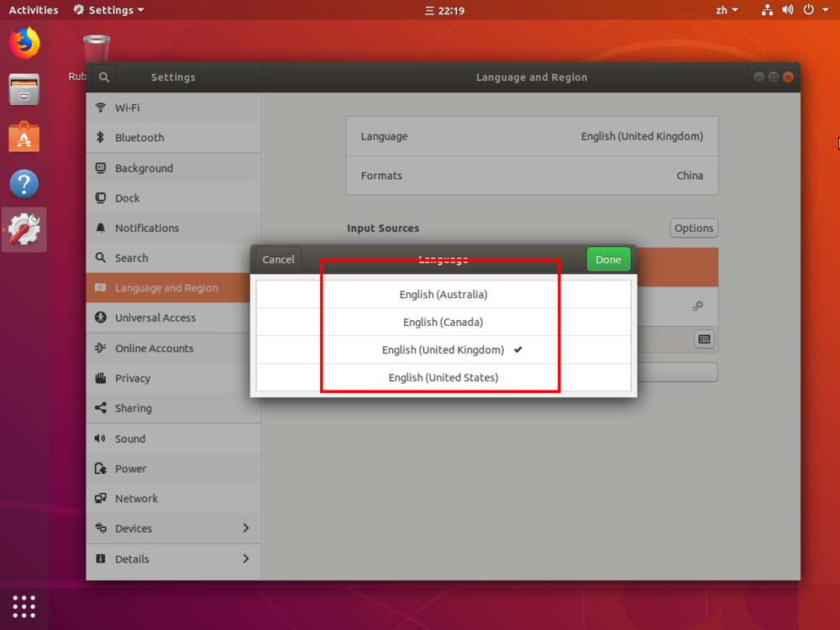840x630 pixels.
Task: Open the Settings menu in the top bar
Action: [108, 9]
